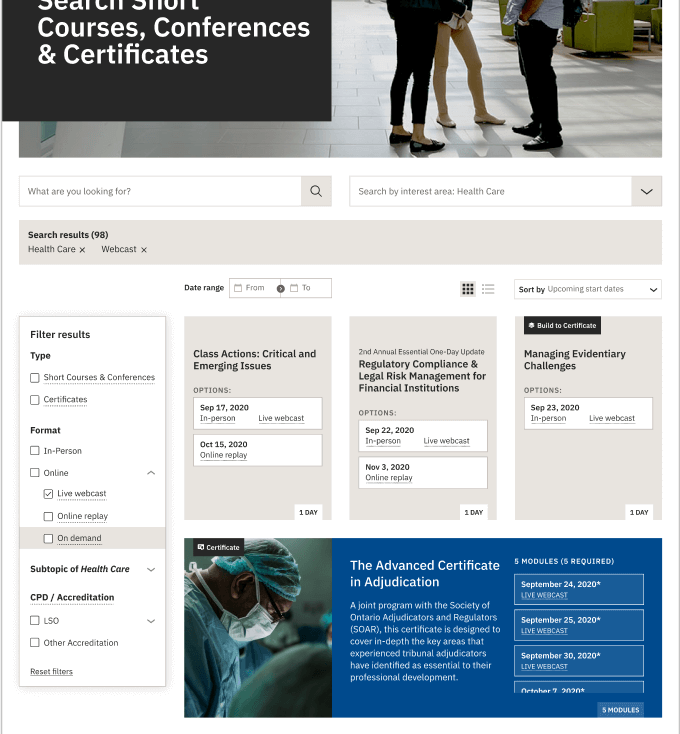Remove the Health Care filter tag
The height and width of the screenshot is (734, 680).
click(x=82, y=250)
